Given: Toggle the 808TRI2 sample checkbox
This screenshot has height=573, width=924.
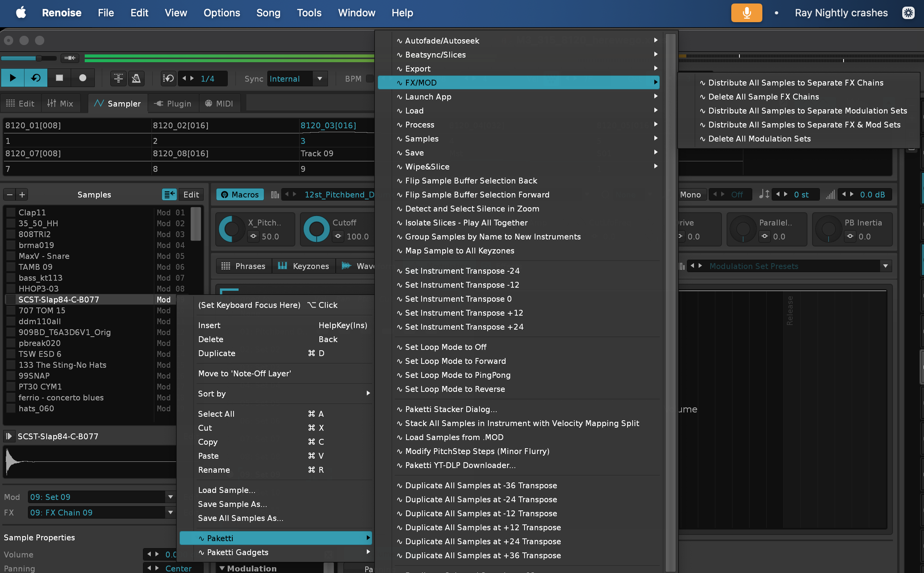Looking at the screenshot, I should click(11, 234).
